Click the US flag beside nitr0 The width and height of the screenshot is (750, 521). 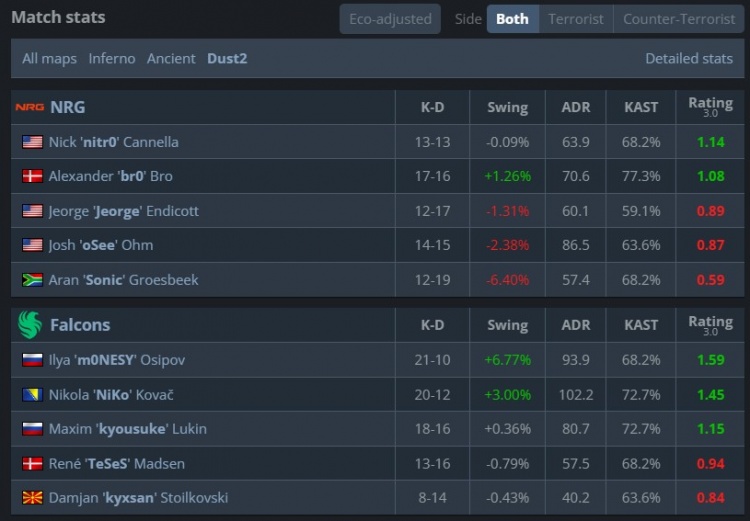(x=32, y=142)
